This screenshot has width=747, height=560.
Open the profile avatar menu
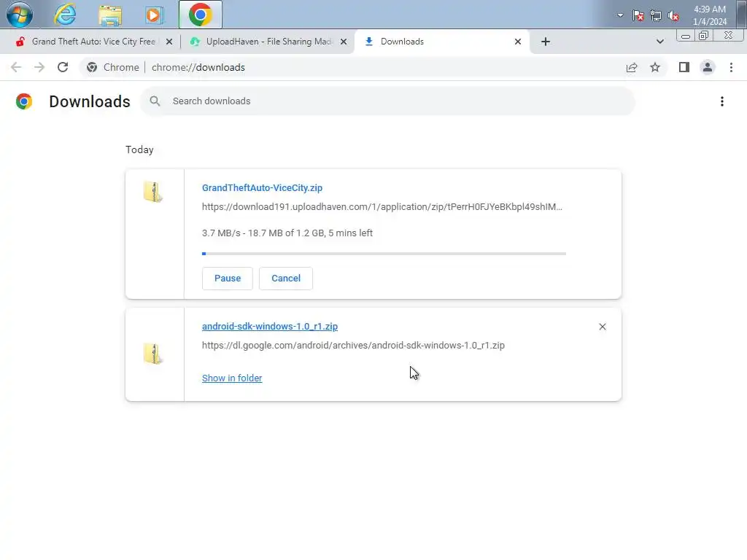coord(708,67)
